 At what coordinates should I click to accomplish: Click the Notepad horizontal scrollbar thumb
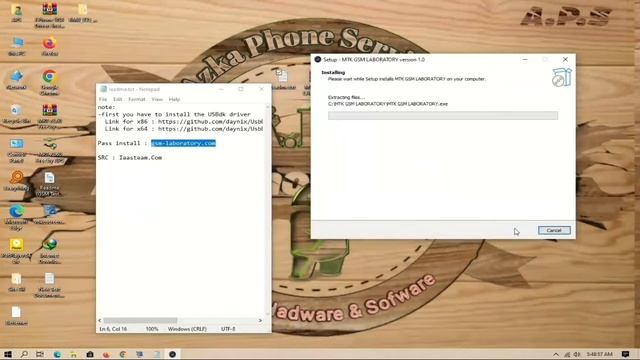point(140,320)
